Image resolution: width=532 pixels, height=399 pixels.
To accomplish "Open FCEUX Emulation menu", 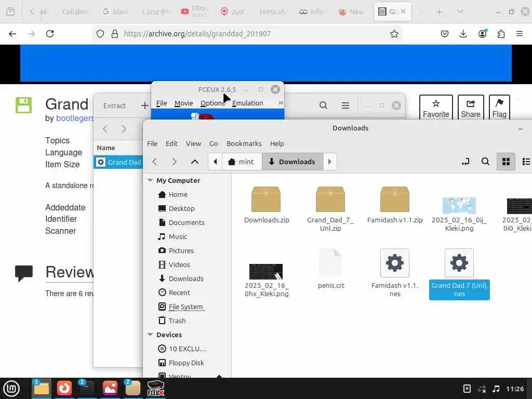I will [247, 103].
